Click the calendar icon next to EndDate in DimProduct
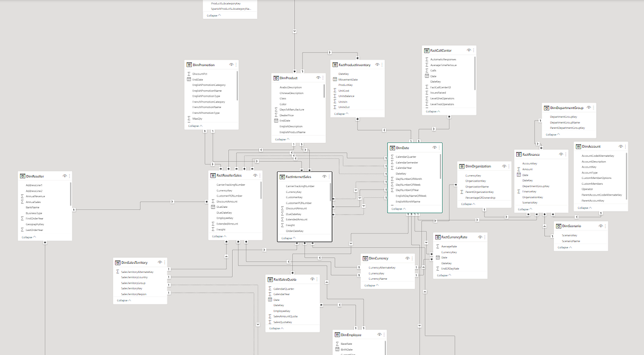 click(x=275, y=121)
